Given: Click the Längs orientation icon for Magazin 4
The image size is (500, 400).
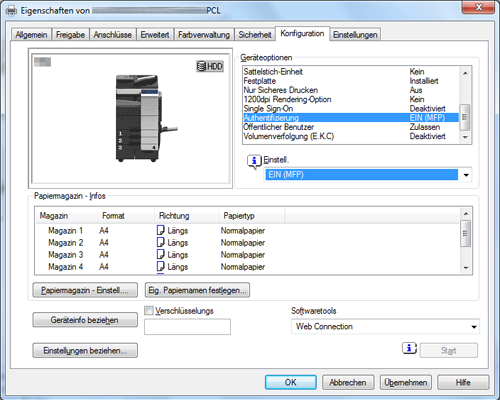Looking at the screenshot, I should click(161, 266).
